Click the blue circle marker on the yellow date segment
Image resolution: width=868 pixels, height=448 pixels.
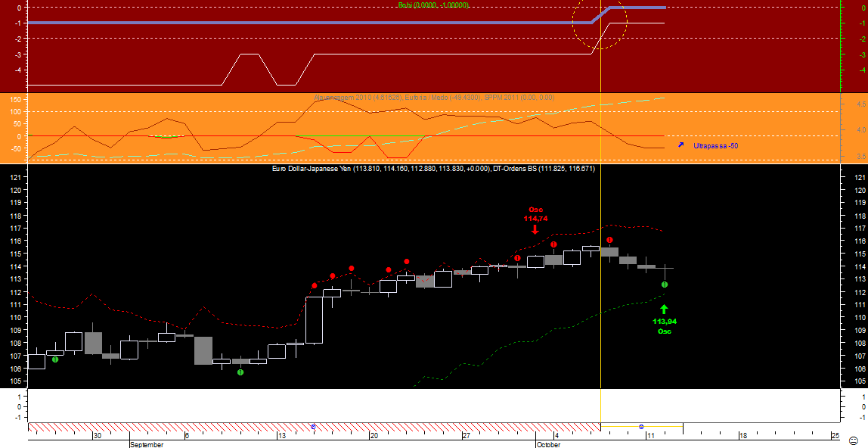pyautogui.click(x=641, y=427)
